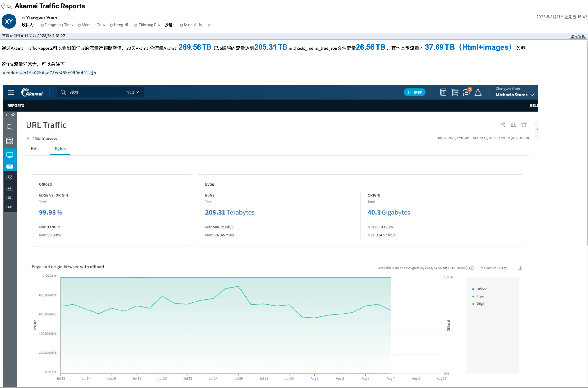Click the vendors js filename text

pos(49,73)
